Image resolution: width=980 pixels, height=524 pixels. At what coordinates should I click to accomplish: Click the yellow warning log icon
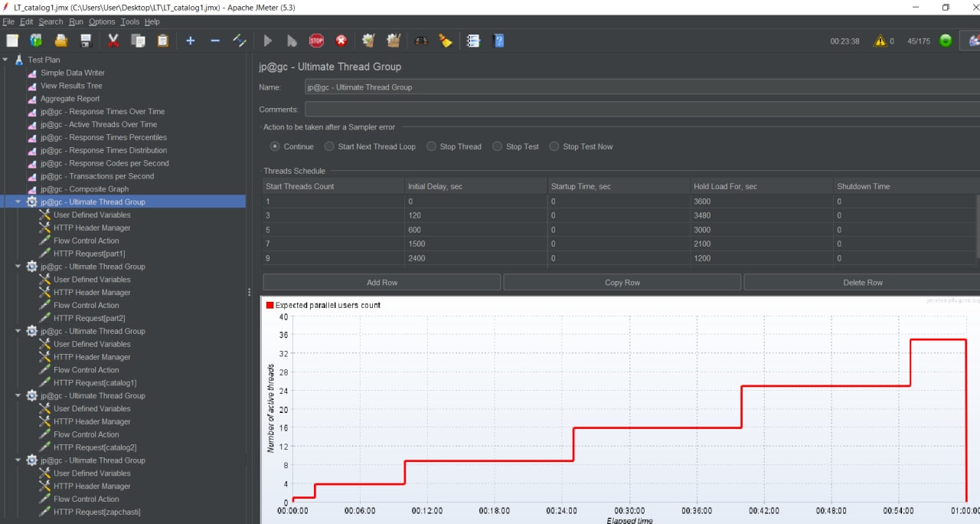coord(880,41)
